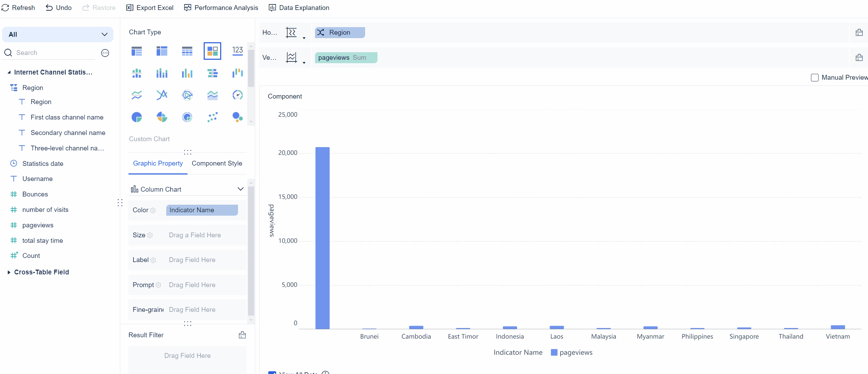
Task: Choose the gauge dashboard chart icon
Action: (x=237, y=95)
